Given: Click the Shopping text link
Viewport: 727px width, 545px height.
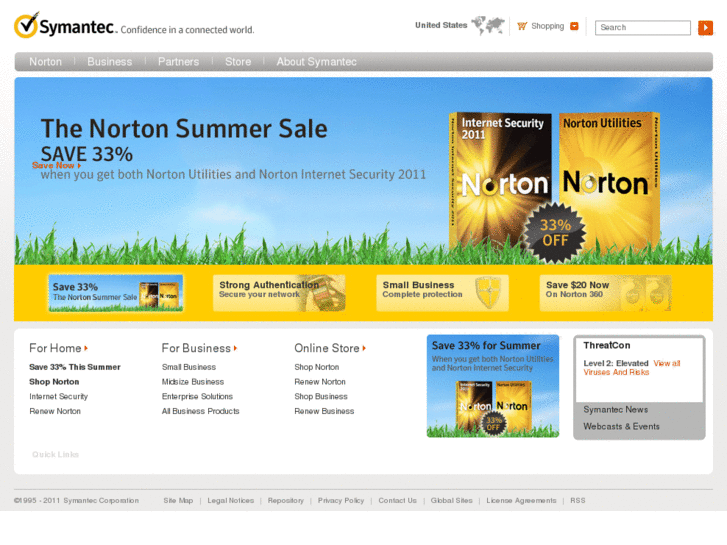Looking at the screenshot, I should point(548,26).
